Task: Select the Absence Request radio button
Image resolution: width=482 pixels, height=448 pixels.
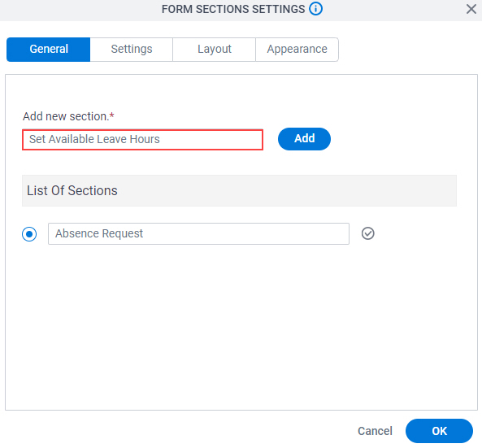Action: click(x=29, y=234)
